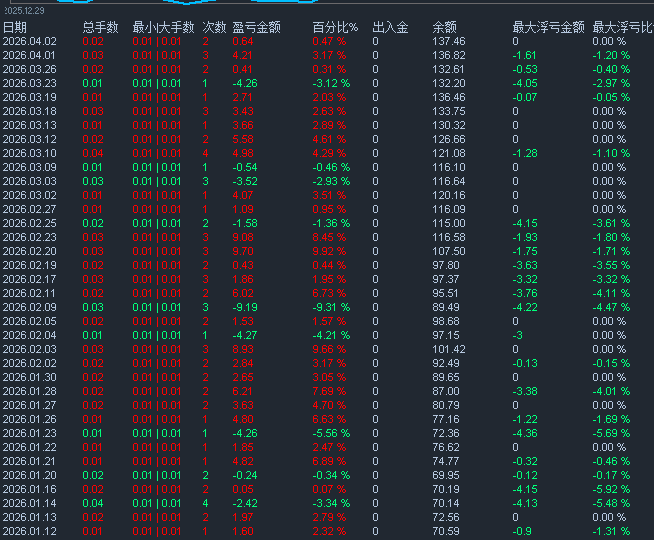
Task: Click the 百分比% column header
Action: coord(334,27)
